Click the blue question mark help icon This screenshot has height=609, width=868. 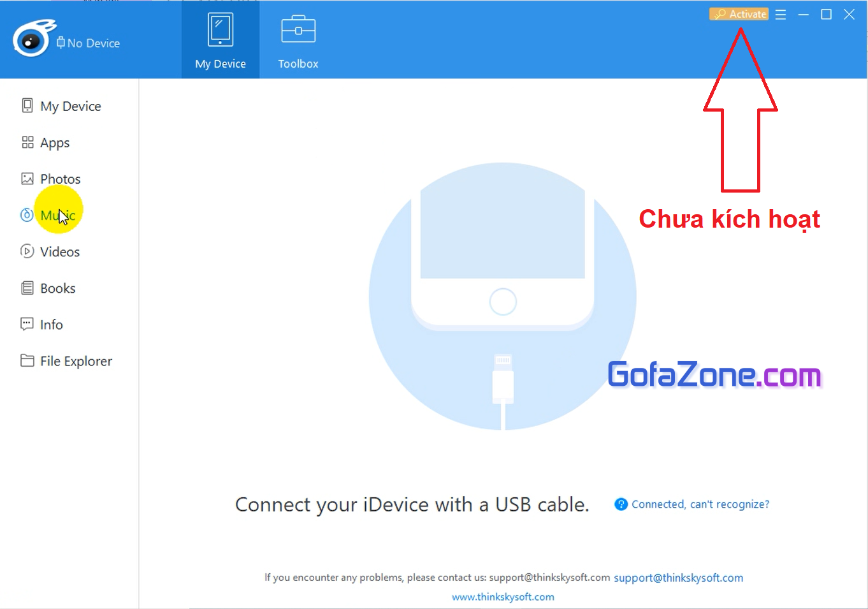621,504
